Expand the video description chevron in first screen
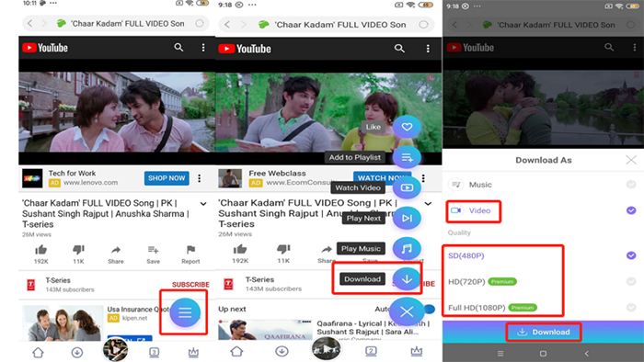 click(x=203, y=204)
